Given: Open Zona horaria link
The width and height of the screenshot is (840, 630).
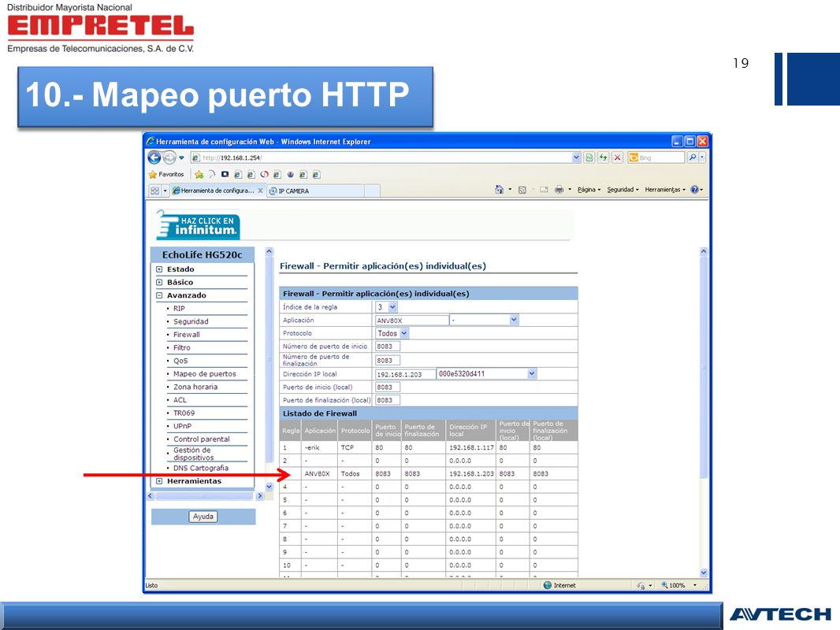Looking at the screenshot, I should [195, 387].
